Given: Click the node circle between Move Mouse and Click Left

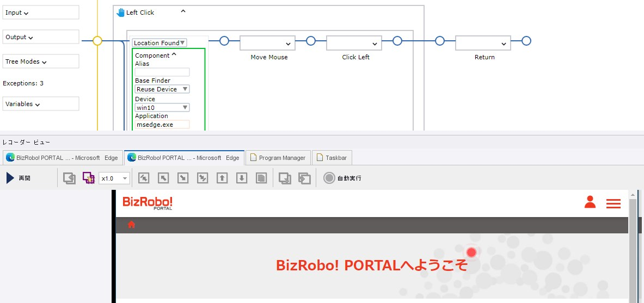Looking at the screenshot, I should click(311, 41).
